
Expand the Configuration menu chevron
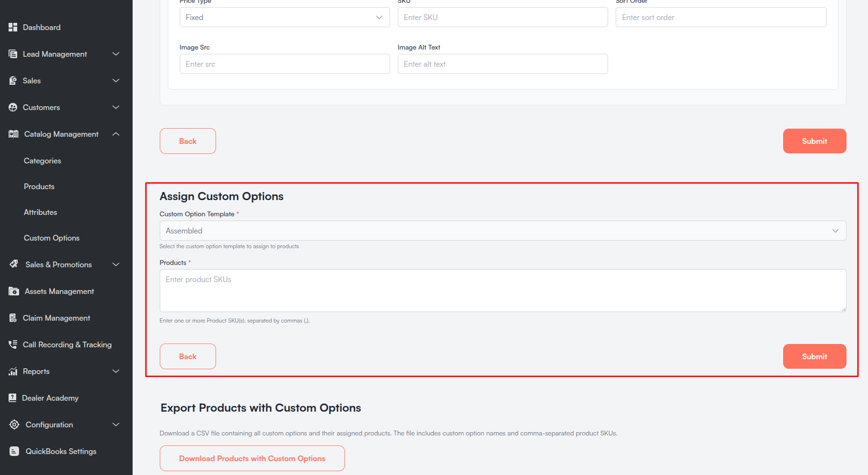[116, 424]
